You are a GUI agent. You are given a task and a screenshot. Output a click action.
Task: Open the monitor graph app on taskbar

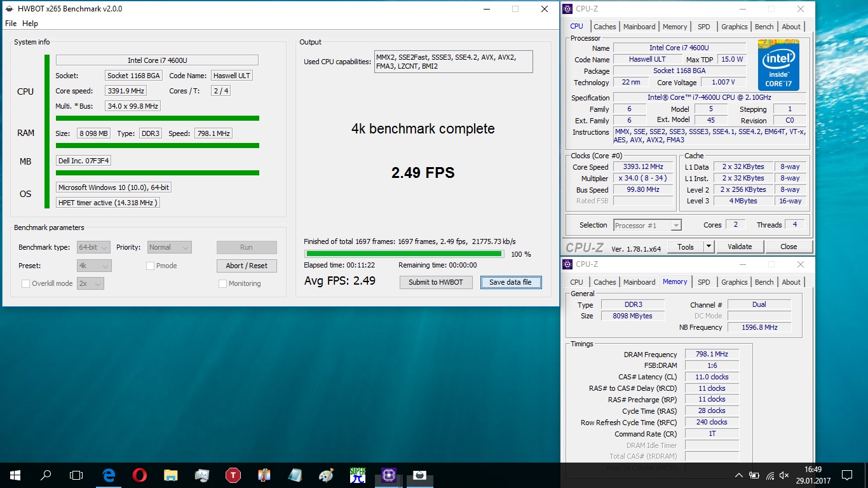(202, 475)
